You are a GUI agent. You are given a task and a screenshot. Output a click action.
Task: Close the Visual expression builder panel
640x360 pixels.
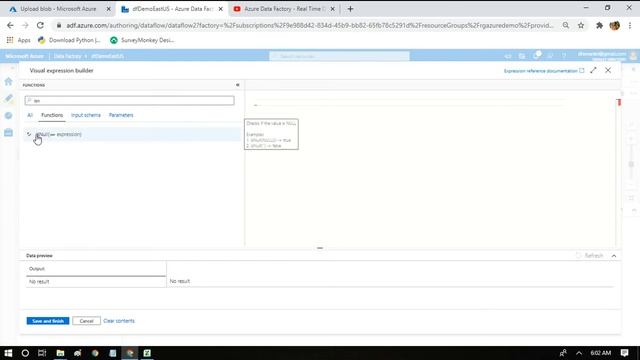(608, 70)
